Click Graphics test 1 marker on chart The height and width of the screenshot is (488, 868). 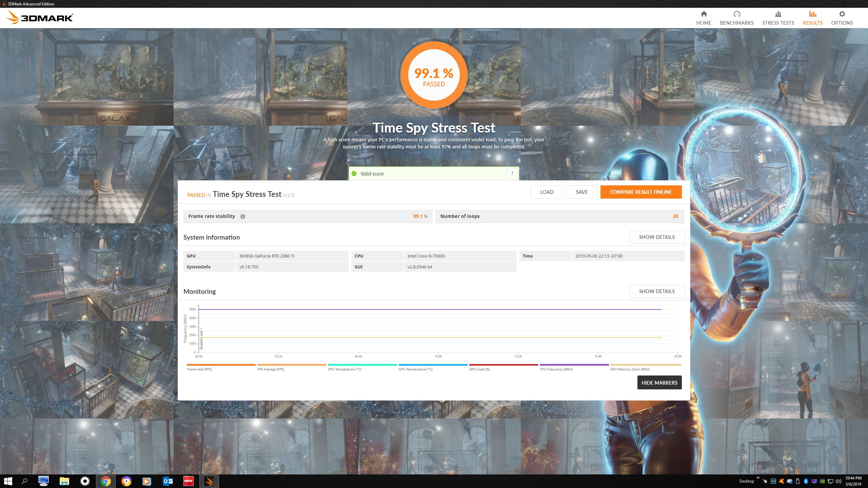[x=201, y=339]
